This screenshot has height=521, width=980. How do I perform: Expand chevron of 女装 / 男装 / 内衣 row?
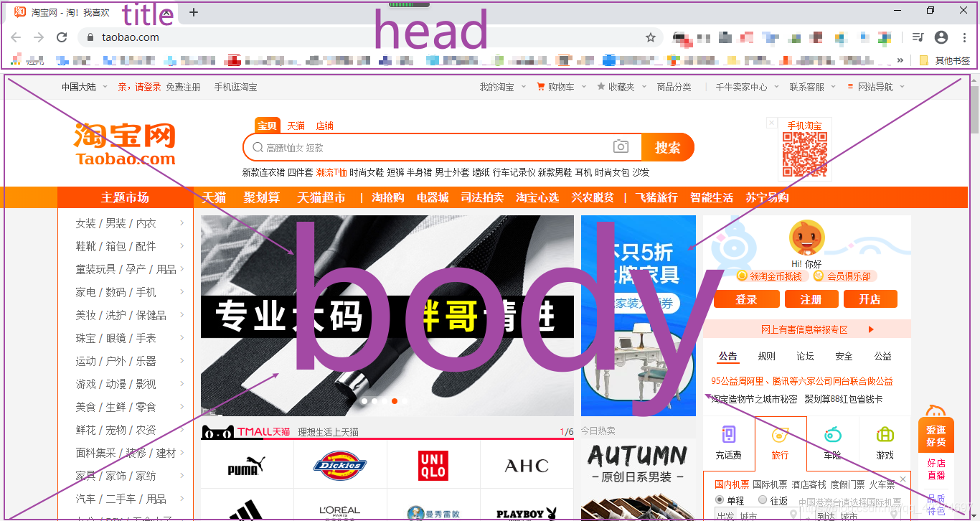pos(182,223)
